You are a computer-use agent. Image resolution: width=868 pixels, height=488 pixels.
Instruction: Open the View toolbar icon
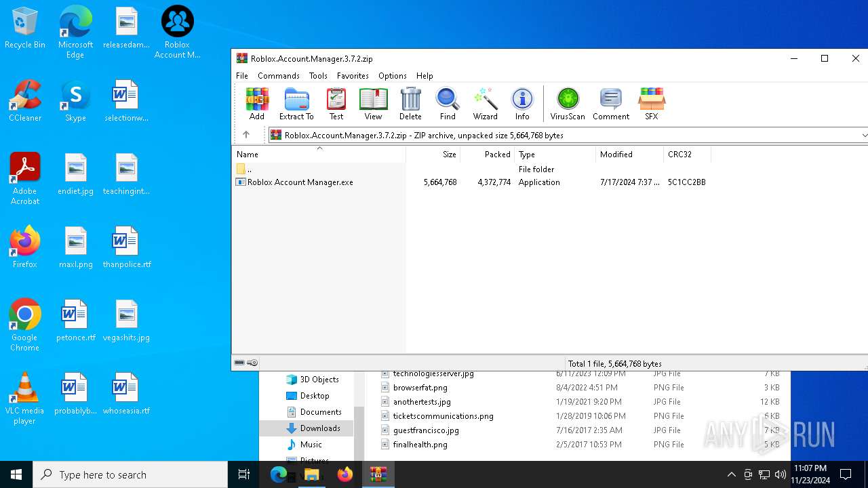point(373,104)
